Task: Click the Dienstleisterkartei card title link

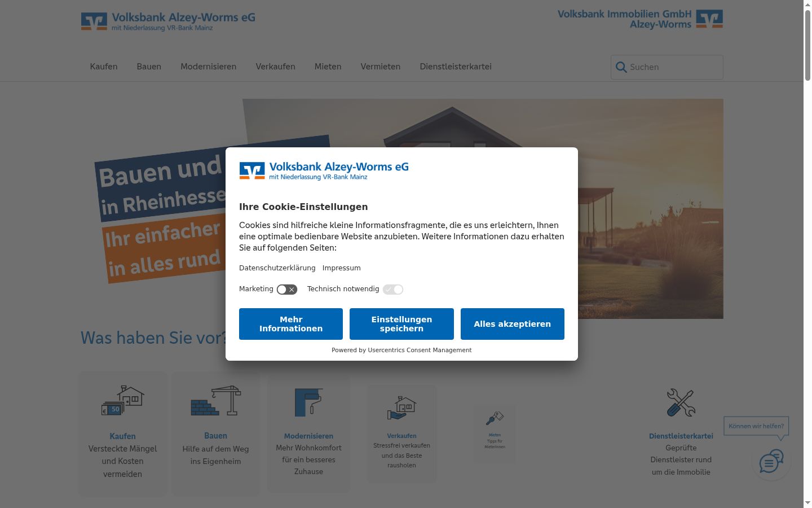Action: tap(681, 436)
